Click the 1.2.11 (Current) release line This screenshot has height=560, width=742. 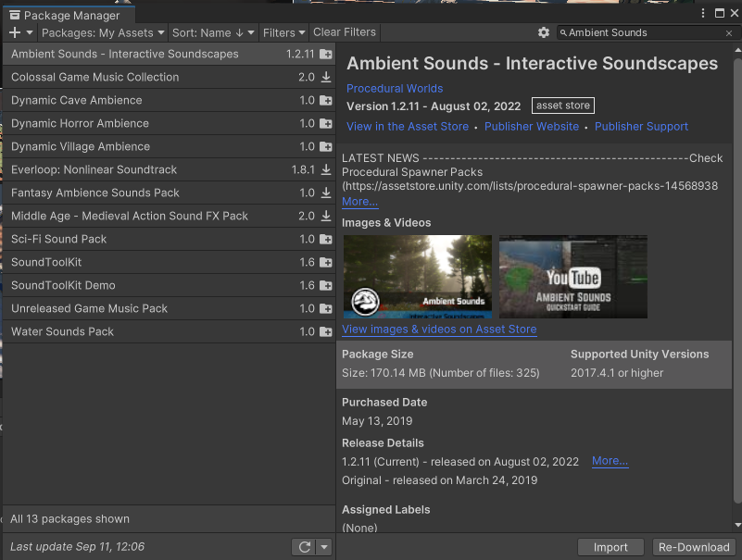[460, 462]
